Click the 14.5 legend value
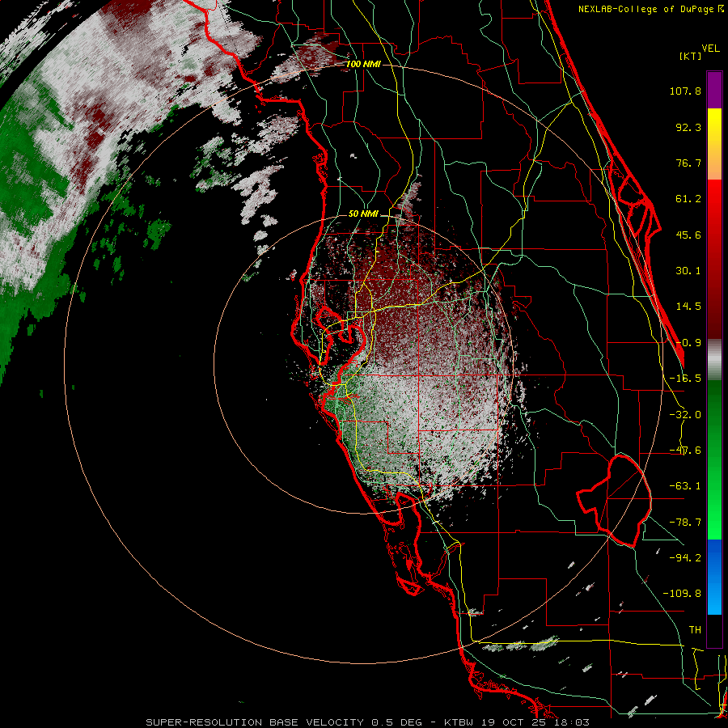This screenshot has height=728, width=728. pos(688,307)
